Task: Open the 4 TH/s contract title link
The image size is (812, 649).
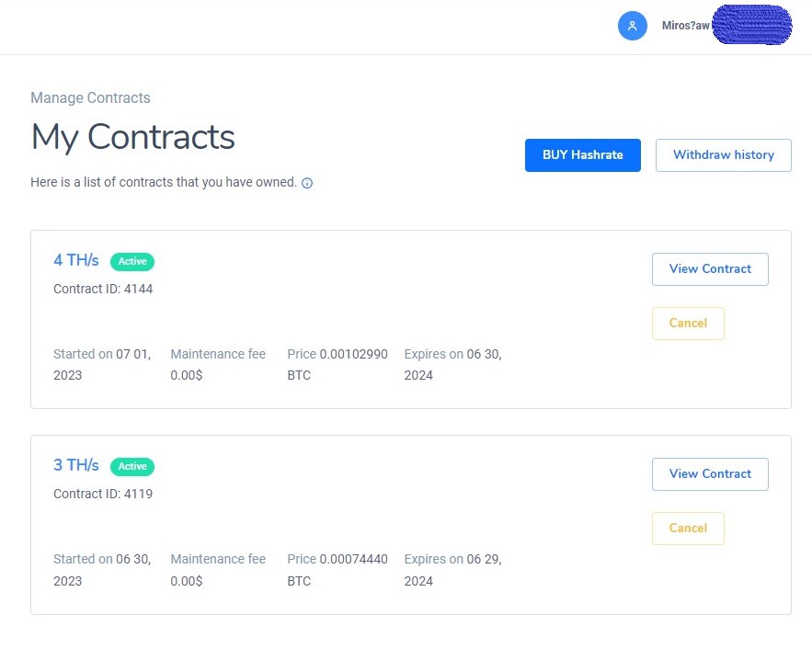Action: click(x=76, y=260)
